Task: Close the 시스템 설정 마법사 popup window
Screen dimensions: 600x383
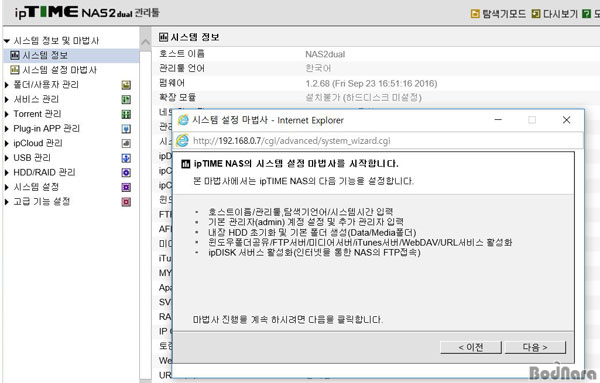Action: 566,120
